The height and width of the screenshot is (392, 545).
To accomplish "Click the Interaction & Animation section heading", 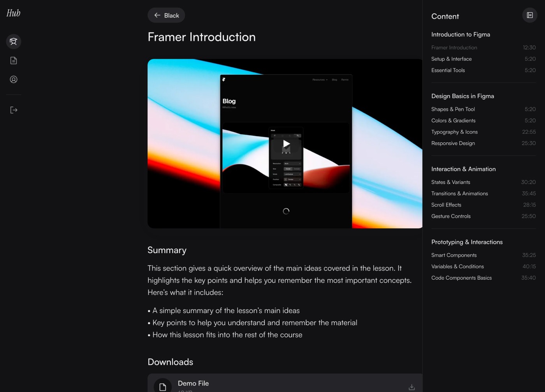I will pyautogui.click(x=463, y=169).
